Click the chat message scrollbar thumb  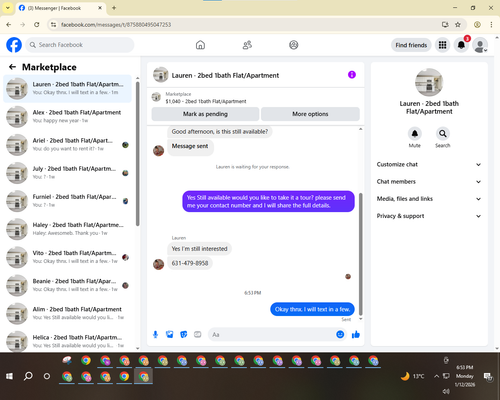pyautogui.click(x=360, y=253)
